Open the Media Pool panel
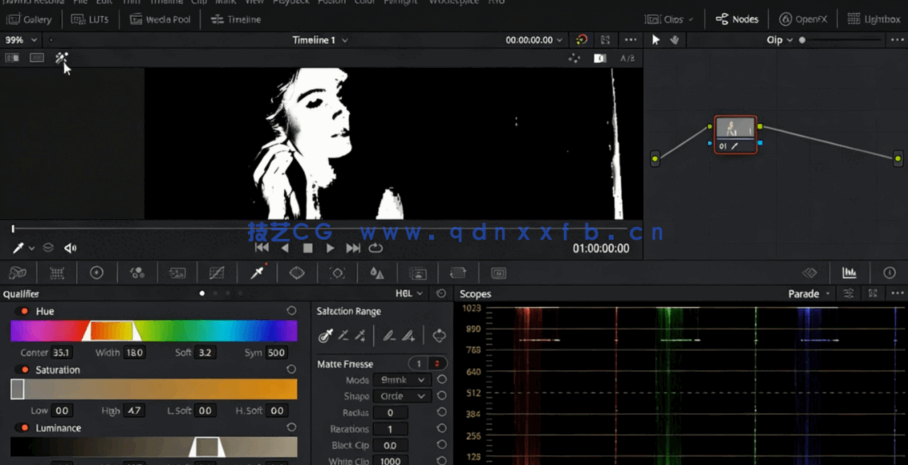The height and width of the screenshot is (465, 908). [160, 19]
